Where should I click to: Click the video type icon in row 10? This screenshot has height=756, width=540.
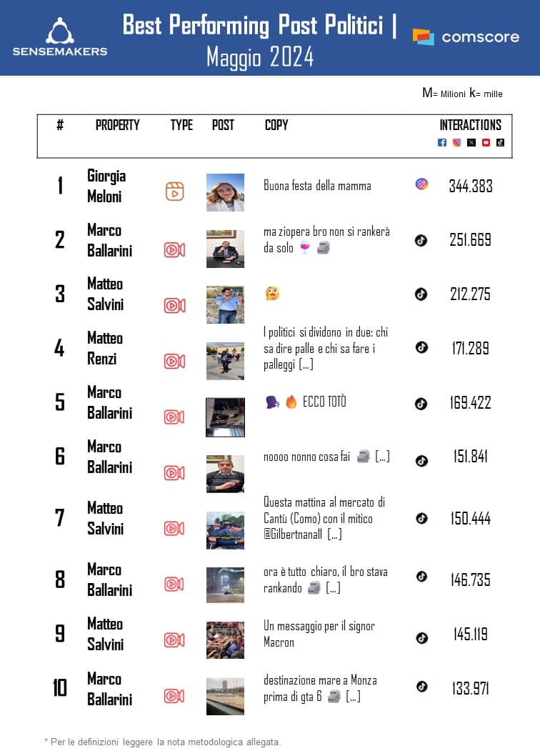(174, 695)
